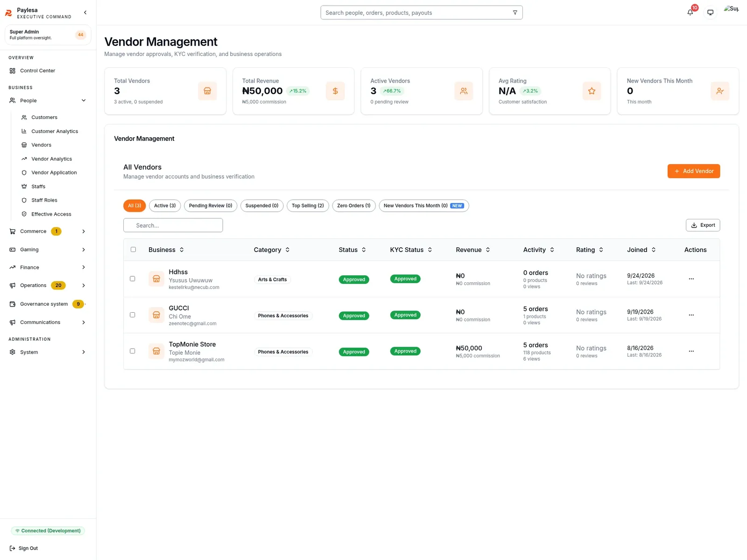Image resolution: width=747 pixels, height=560 pixels.
Task: Sort table by Revenue column
Action: (473, 250)
